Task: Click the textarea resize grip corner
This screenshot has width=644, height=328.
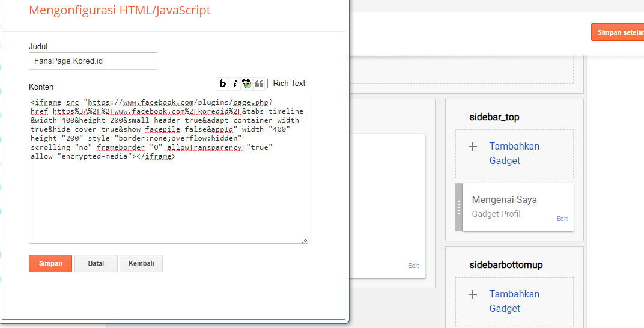Action: tap(305, 240)
